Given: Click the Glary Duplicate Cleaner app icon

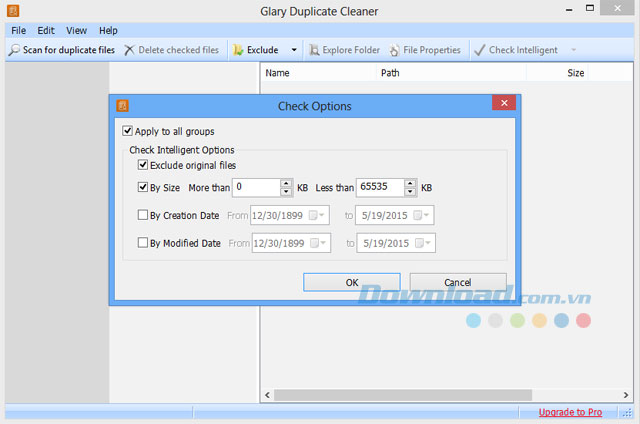Looking at the screenshot, I should (13, 11).
